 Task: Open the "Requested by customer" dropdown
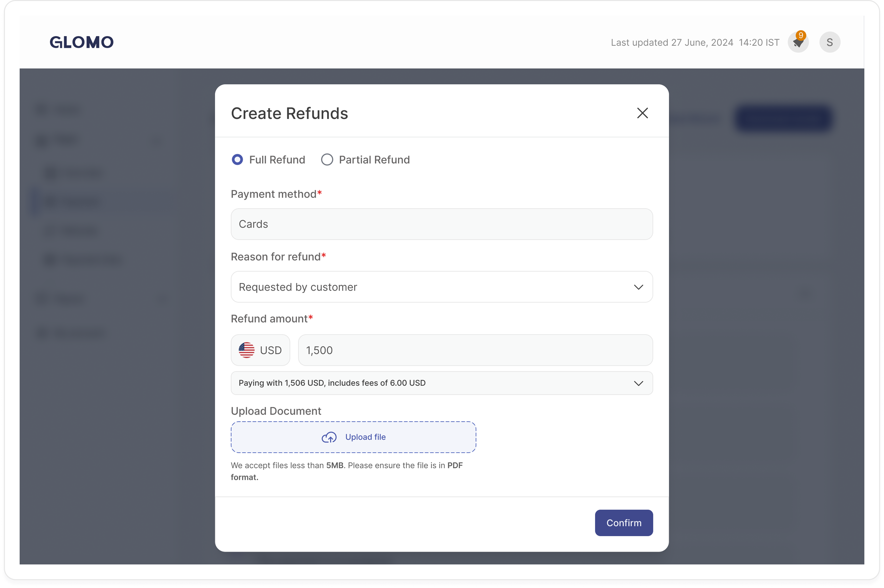click(x=442, y=287)
